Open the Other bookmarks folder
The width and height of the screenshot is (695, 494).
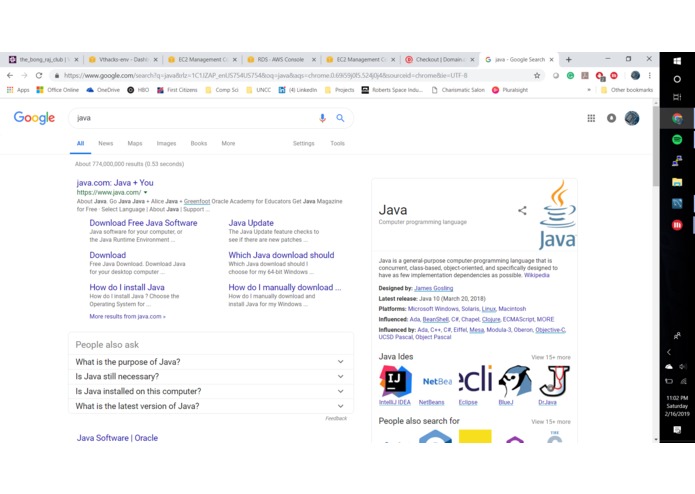[x=627, y=90]
